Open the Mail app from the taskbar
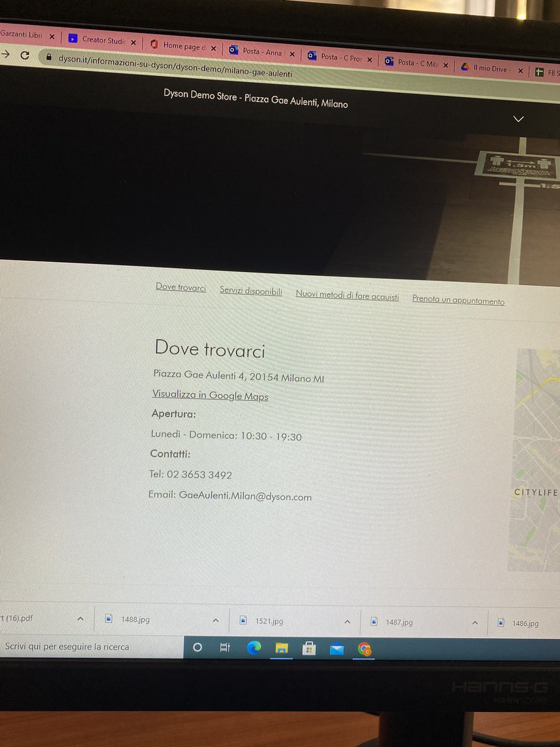The height and width of the screenshot is (747, 560). [x=337, y=649]
